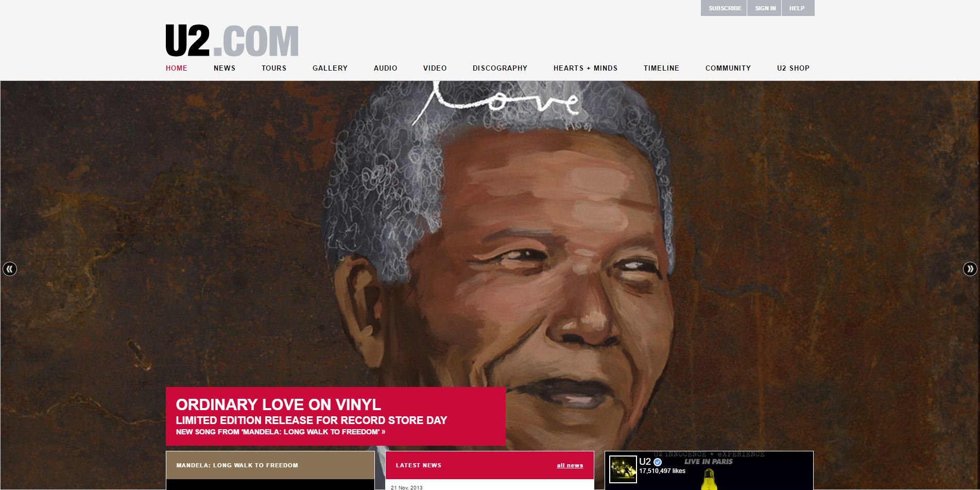Go to Discography
Screen dimensions: 980x490
click(x=500, y=68)
